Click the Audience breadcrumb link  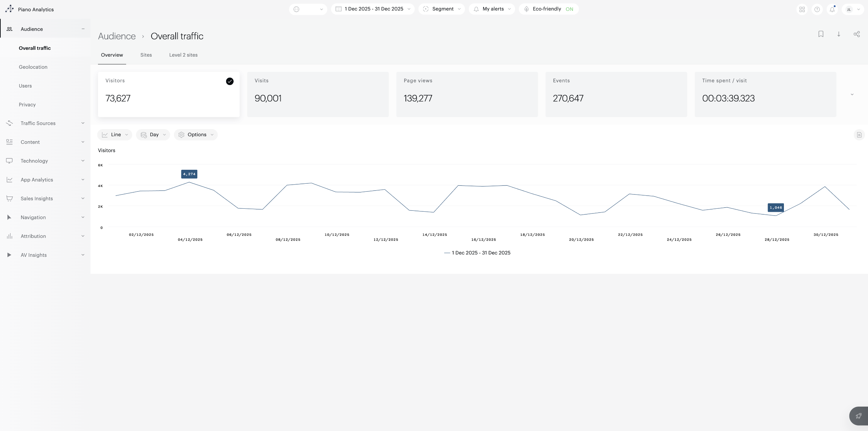(x=117, y=36)
